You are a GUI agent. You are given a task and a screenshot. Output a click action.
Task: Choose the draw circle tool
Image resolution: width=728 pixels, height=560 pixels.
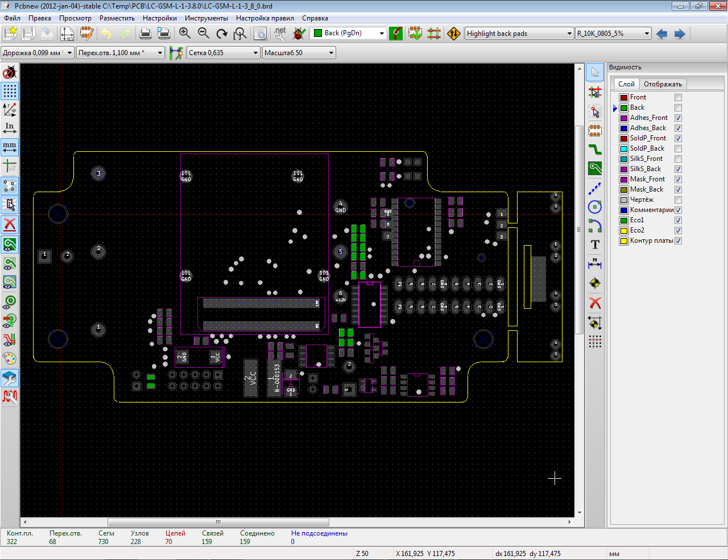[595, 207]
